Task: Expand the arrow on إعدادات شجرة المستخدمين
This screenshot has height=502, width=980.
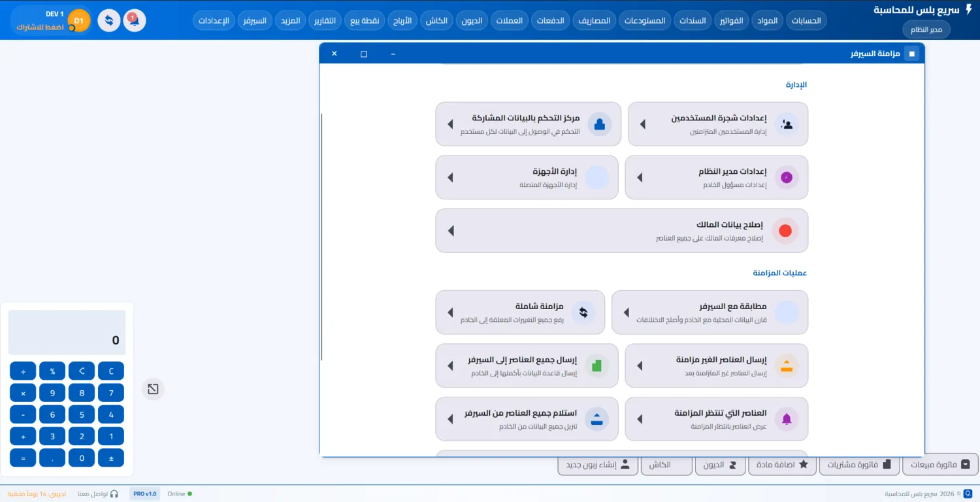Action: coord(642,124)
